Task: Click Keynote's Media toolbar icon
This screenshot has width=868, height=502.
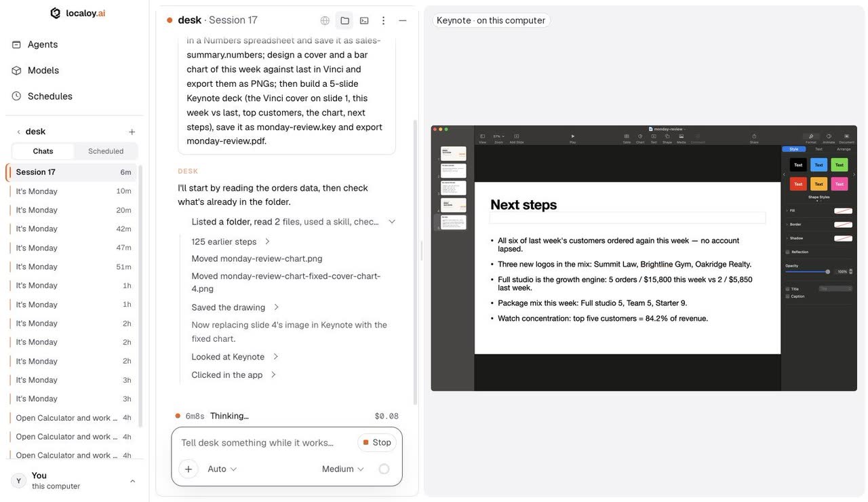Action: pos(681,136)
